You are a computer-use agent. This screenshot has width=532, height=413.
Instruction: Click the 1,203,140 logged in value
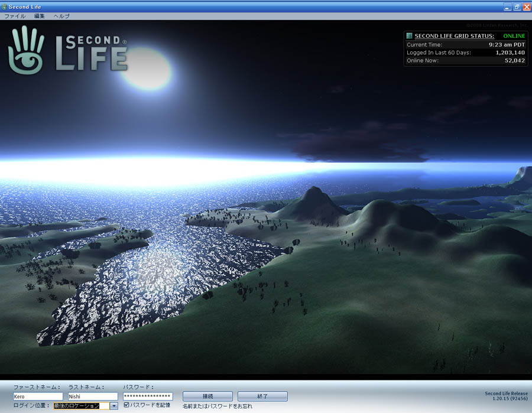click(x=510, y=53)
